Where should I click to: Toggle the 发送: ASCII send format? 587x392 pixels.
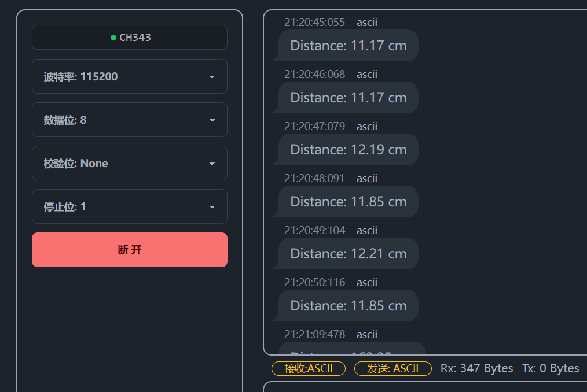click(393, 368)
